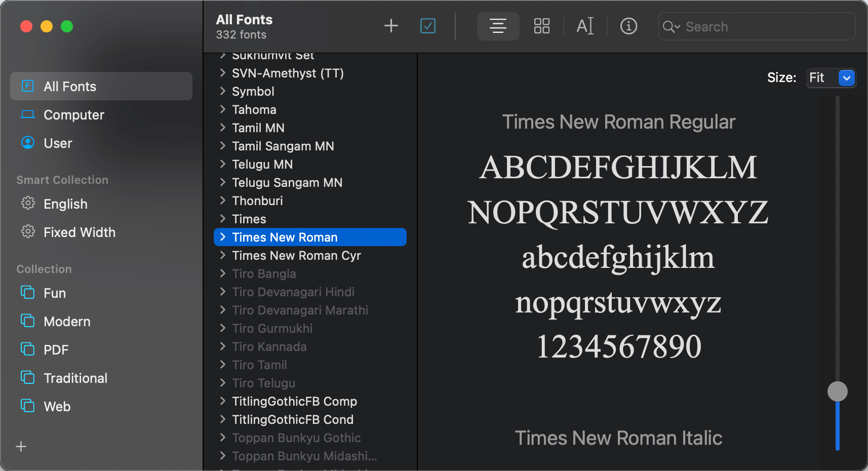Expand the Tamil MN font family
The image size is (868, 471).
(223, 128)
